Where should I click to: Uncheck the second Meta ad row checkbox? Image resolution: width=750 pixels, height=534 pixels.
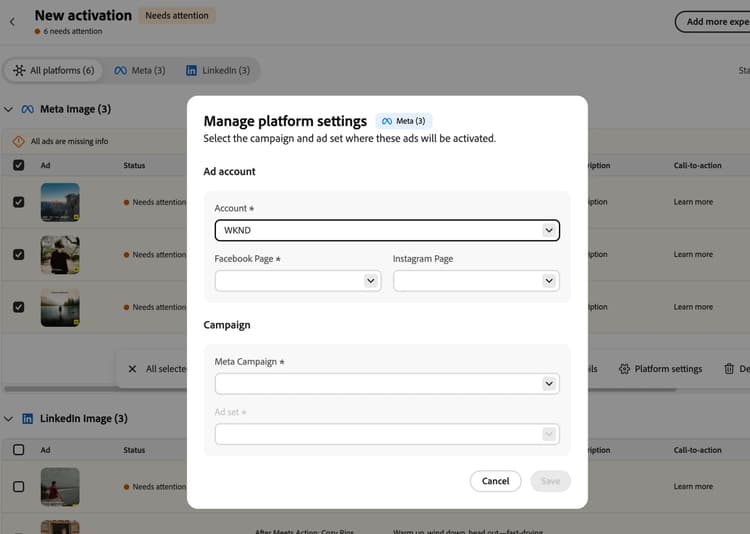click(x=19, y=255)
